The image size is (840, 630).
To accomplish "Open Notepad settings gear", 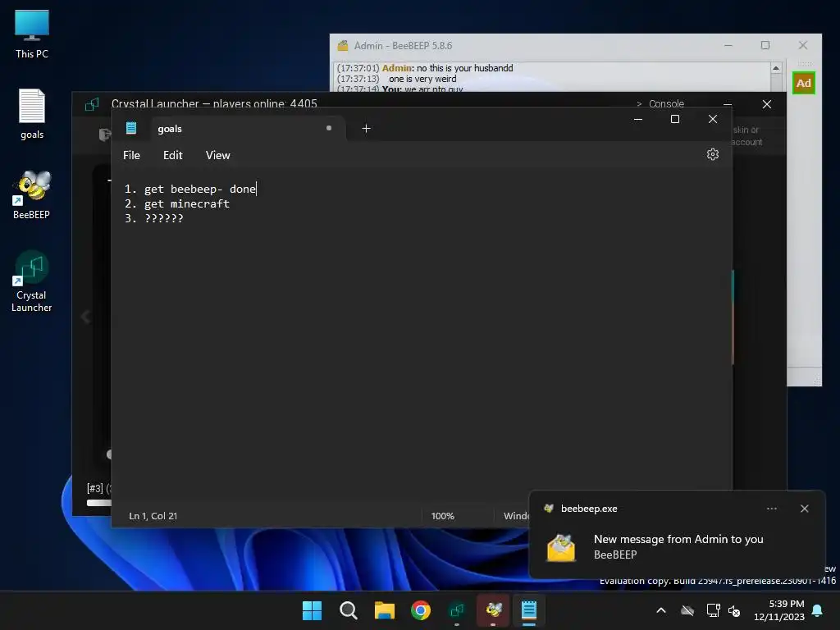I will tap(712, 154).
